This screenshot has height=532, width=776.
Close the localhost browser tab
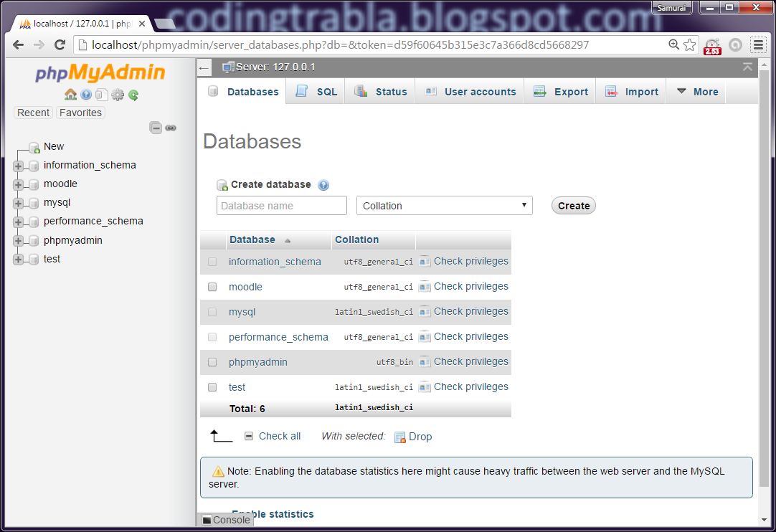pos(142,23)
